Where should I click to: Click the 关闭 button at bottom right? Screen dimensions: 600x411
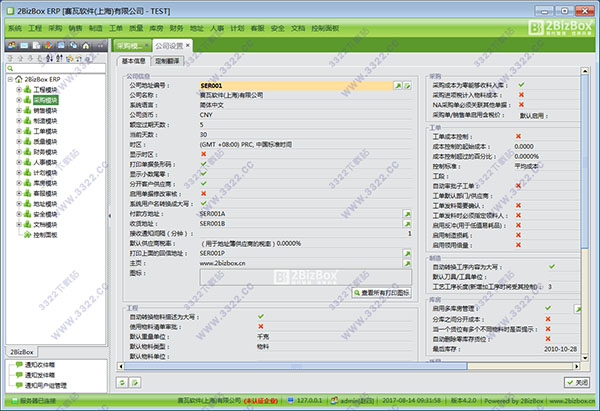point(577,382)
